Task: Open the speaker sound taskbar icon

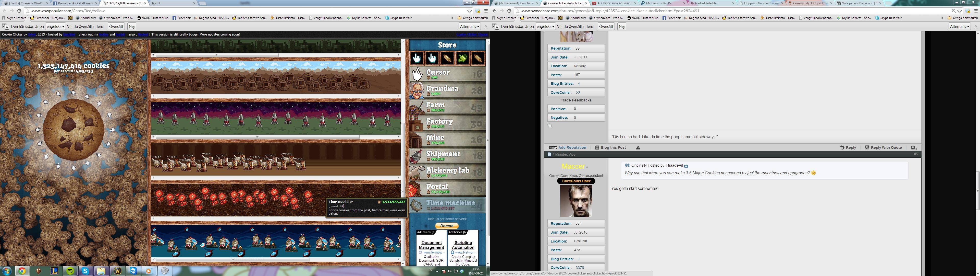Action: [165, 271]
